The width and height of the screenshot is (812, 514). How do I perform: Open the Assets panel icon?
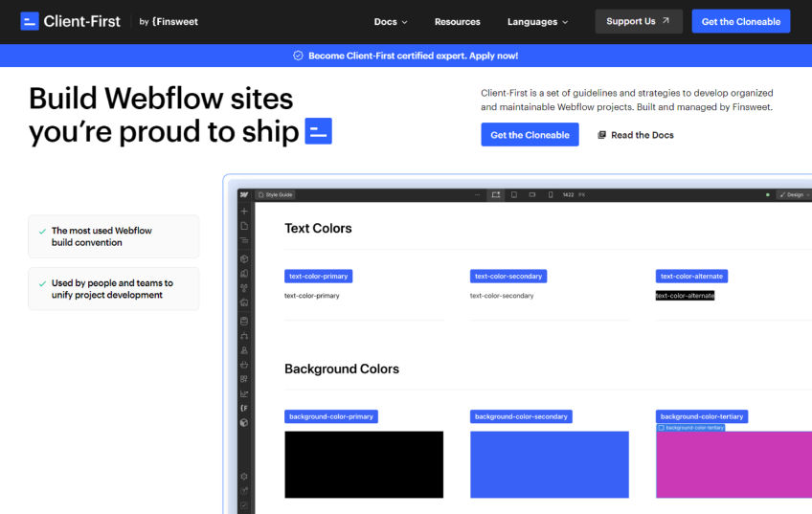244,302
